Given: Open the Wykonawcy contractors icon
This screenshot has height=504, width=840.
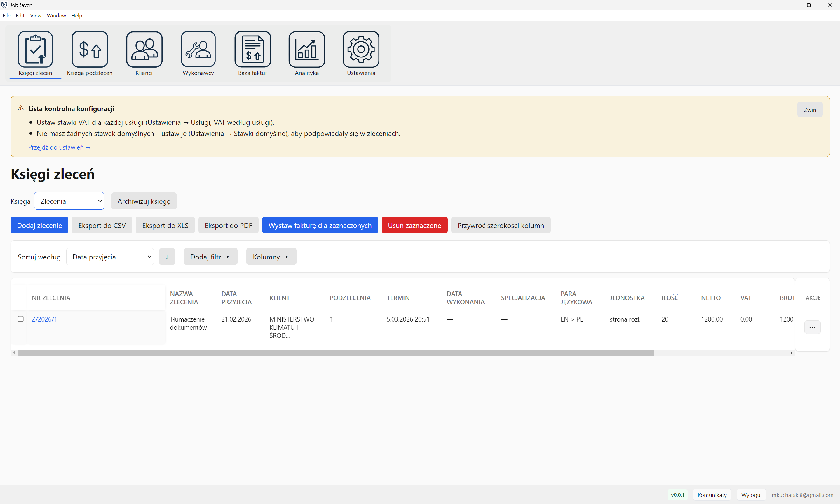Looking at the screenshot, I should click(x=198, y=49).
